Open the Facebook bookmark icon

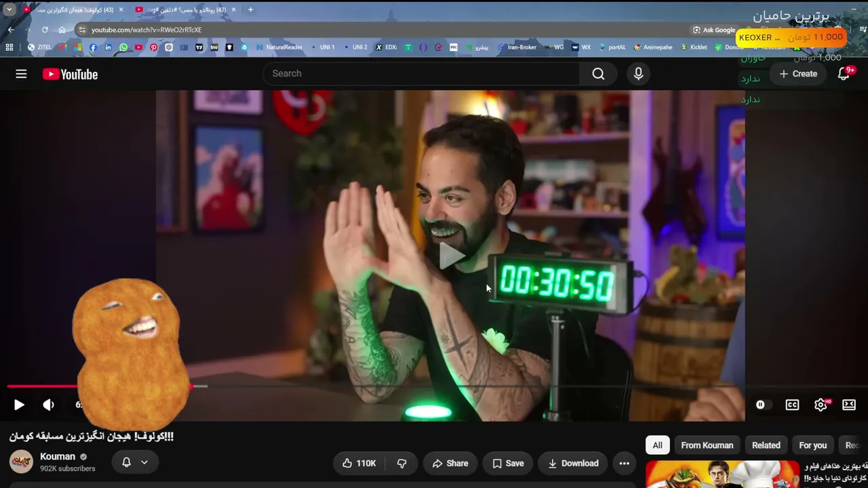(93, 47)
